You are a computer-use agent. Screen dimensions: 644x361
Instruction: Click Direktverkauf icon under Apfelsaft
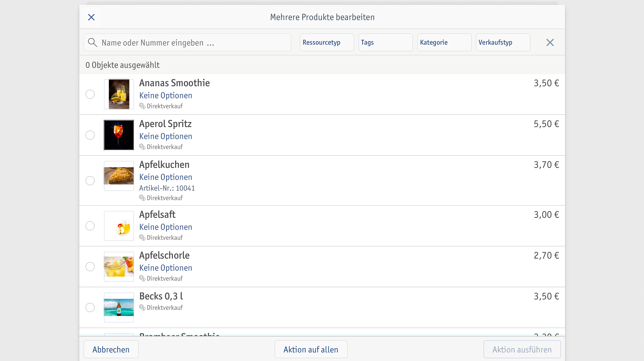(x=142, y=238)
